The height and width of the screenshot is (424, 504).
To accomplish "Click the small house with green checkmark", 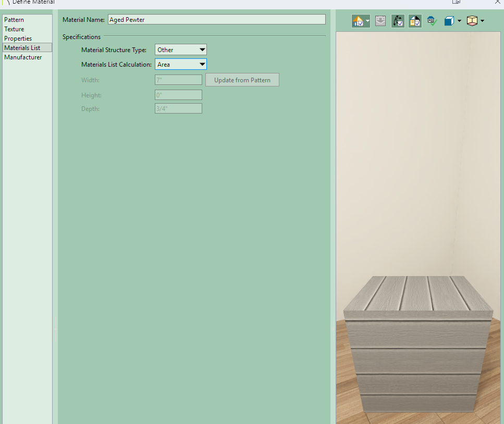I will click(432, 21).
